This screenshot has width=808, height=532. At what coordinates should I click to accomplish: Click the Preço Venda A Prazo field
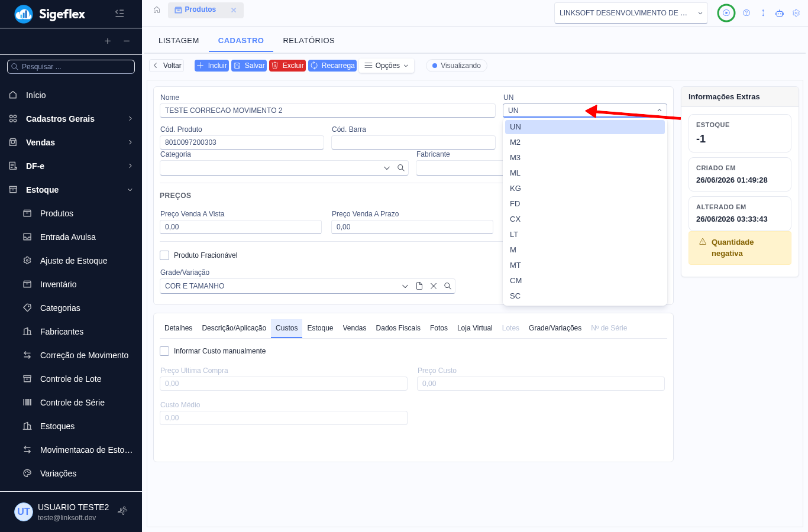[412, 227]
